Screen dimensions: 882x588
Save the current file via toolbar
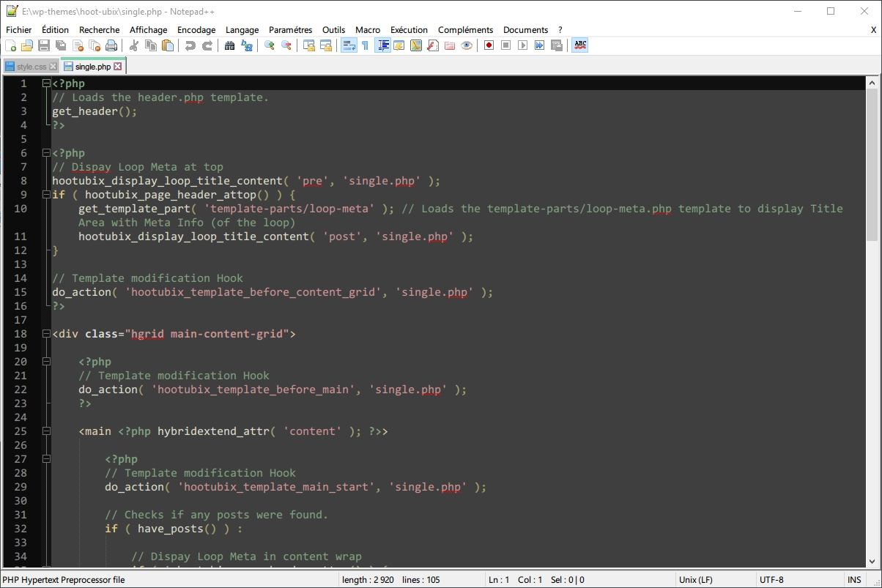point(44,45)
